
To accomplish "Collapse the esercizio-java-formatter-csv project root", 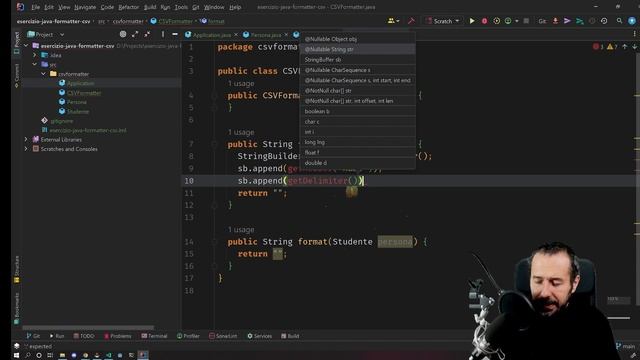I will tap(27, 46).
